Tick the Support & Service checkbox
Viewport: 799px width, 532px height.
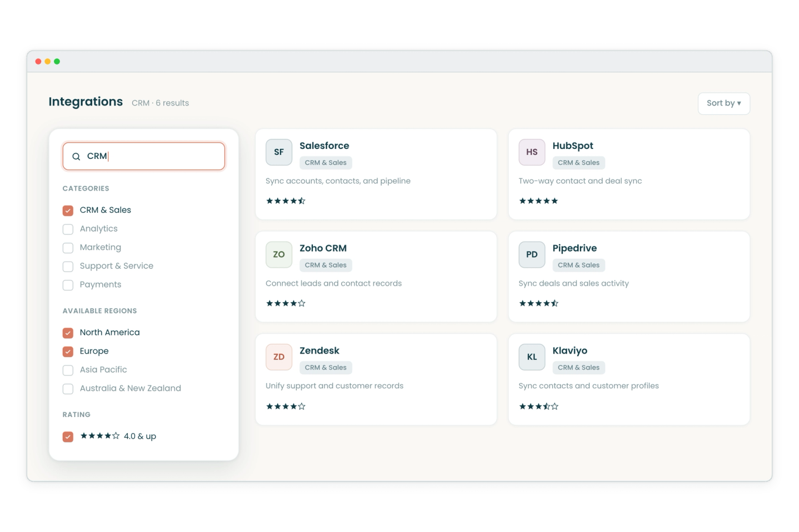[x=68, y=267]
